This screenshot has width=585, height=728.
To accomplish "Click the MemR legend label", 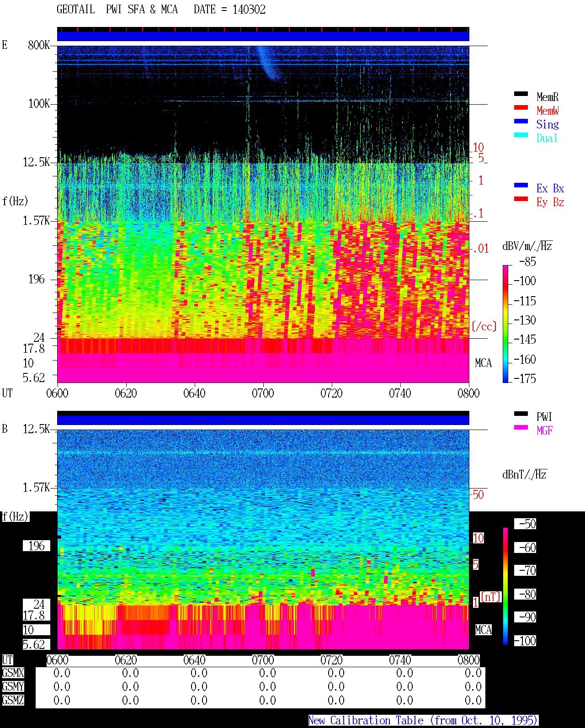I will [548, 97].
